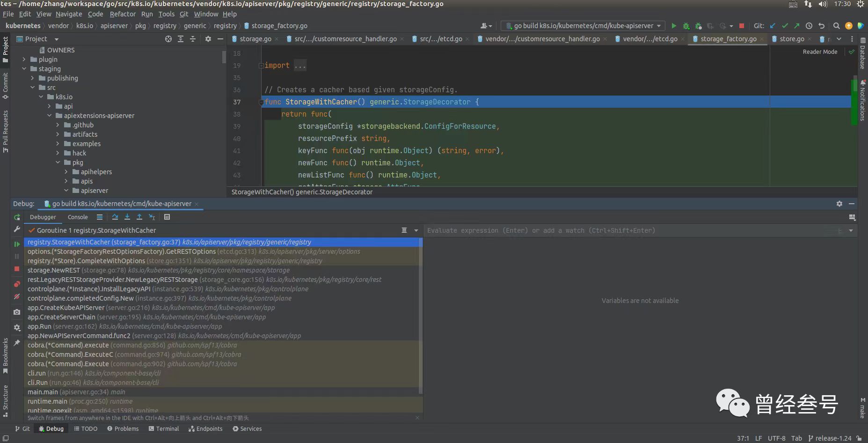Stop the running configuration with the red square in the top toolbar
This screenshot has width=868, height=443.
coord(741,26)
